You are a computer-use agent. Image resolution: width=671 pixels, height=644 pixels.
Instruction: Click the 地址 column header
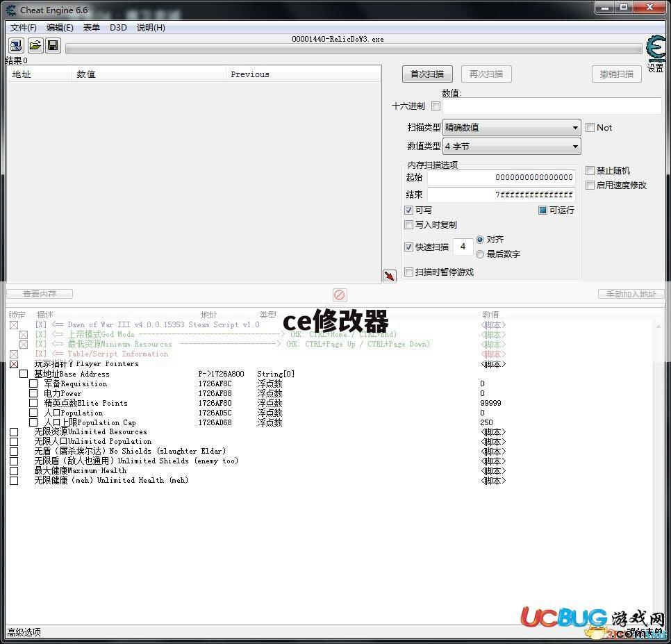pos(40,74)
